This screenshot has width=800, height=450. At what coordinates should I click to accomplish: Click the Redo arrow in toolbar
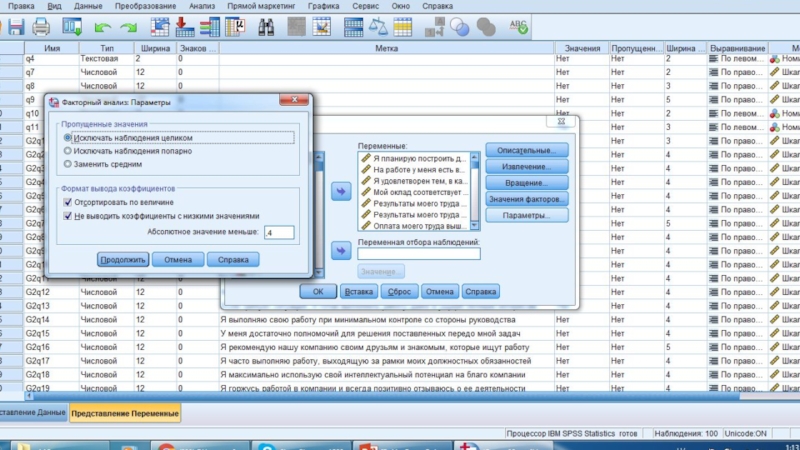tap(129, 26)
